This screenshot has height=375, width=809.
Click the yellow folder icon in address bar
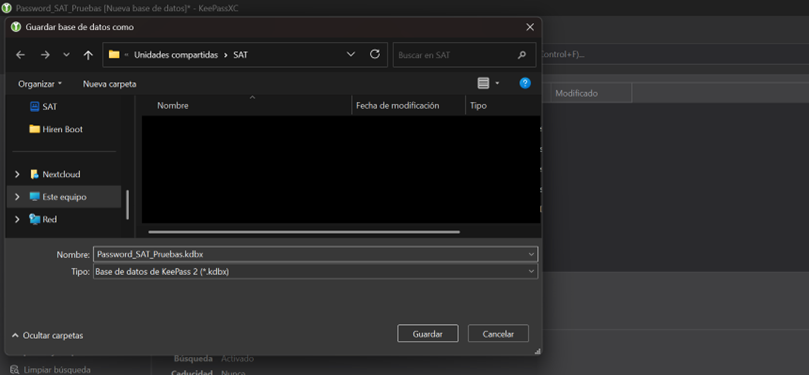114,55
